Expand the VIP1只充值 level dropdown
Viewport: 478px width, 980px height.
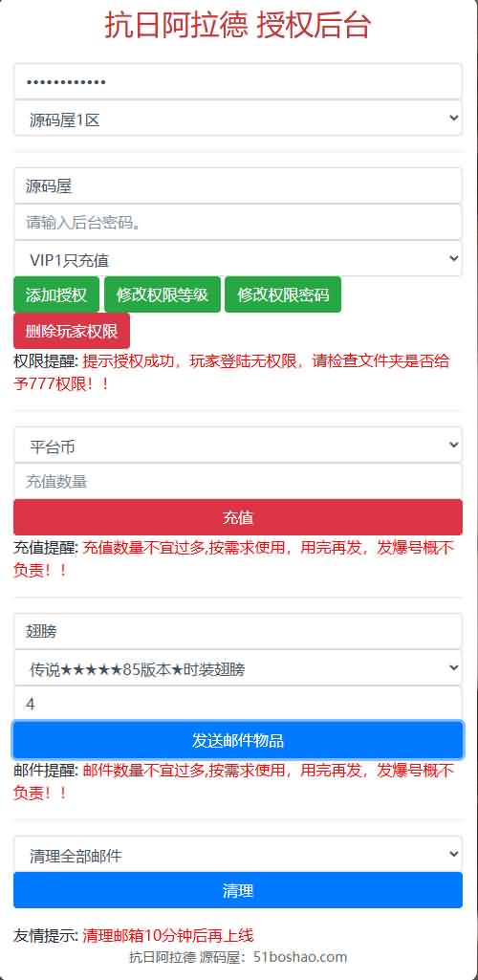coord(237,258)
